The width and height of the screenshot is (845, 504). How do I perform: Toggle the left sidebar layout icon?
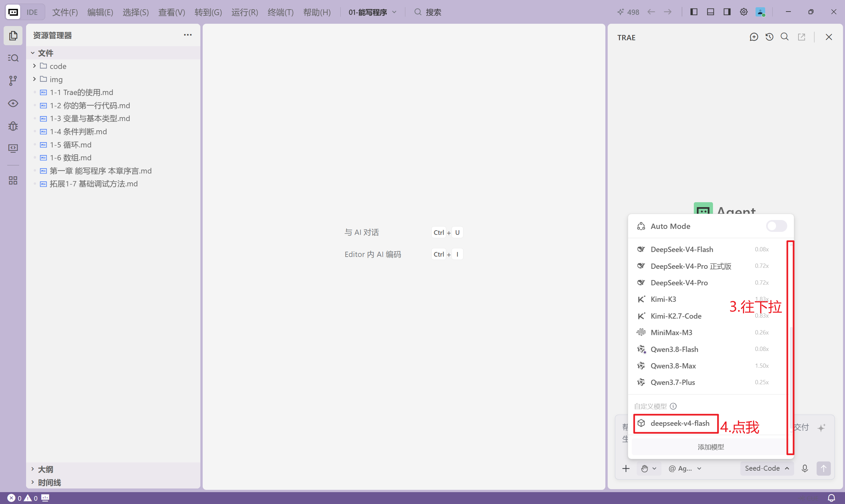694,12
